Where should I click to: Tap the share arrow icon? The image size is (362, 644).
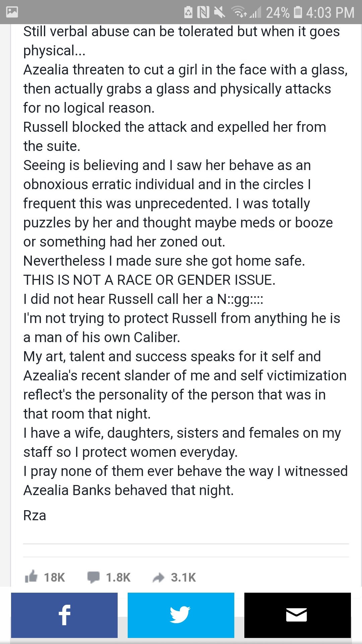(159, 577)
